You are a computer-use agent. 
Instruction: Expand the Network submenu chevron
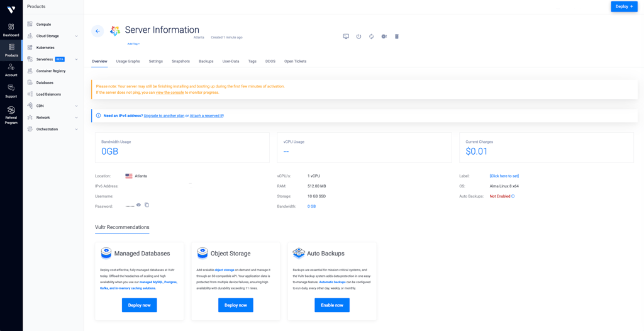[x=76, y=118]
